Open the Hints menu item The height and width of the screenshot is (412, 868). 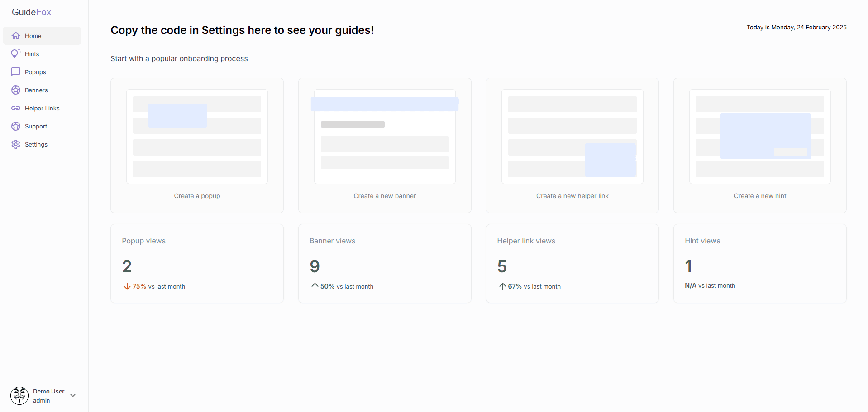(x=32, y=54)
